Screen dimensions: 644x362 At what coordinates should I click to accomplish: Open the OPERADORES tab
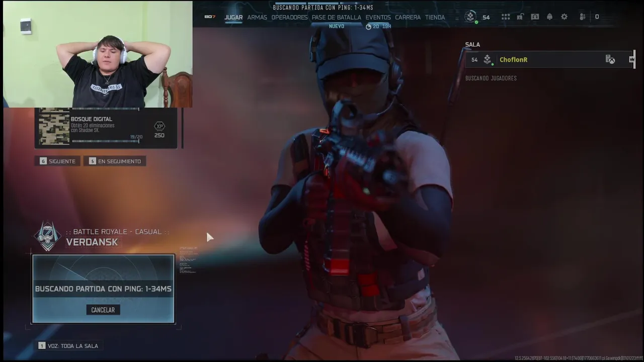pyautogui.click(x=289, y=17)
